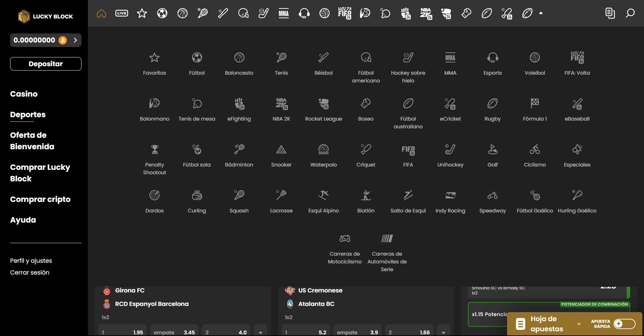This screenshot has height=336, width=644.
Task: Open Especiales category
Action: 577,156
